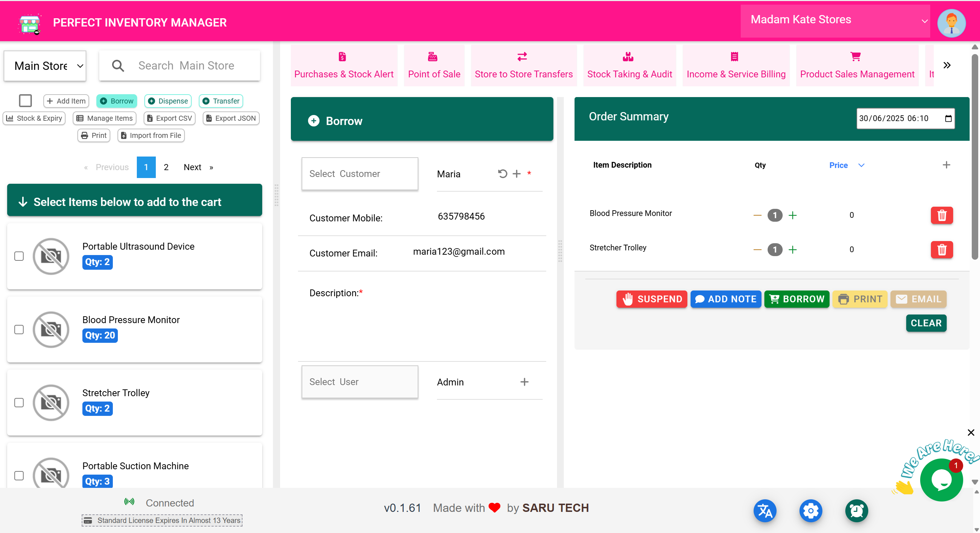This screenshot has height=533, width=980.
Task: Click the ADD NOTE button
Action: pyautogui.click(x=726, y=299)
